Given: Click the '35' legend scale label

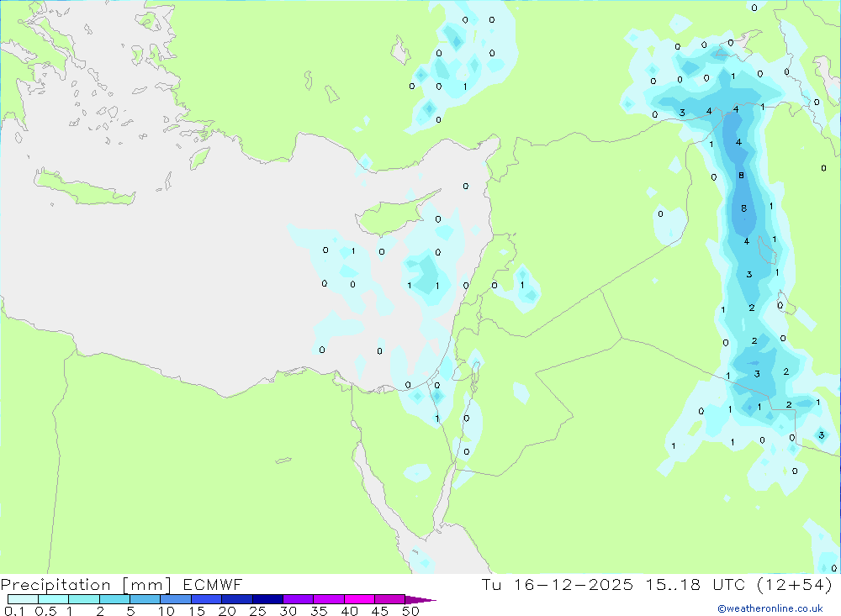Looking at the screenshot, I should (x=319, y=611).
